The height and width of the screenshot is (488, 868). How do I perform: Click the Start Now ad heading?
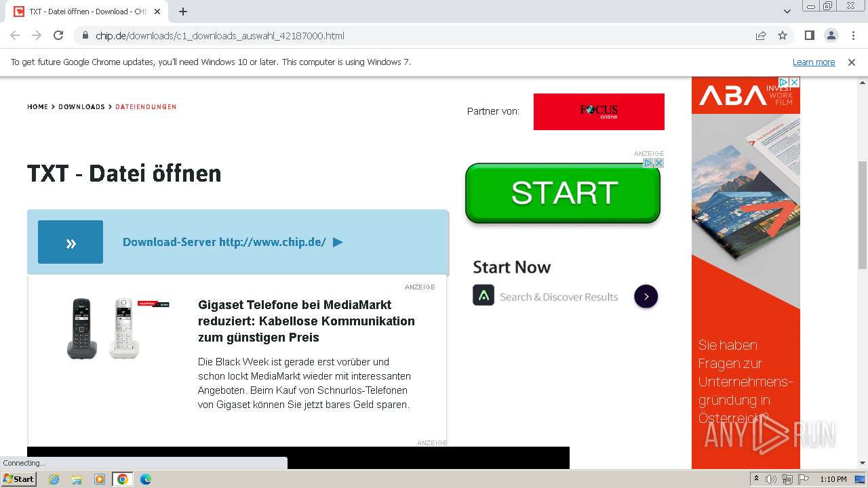[x=511, y=267]
